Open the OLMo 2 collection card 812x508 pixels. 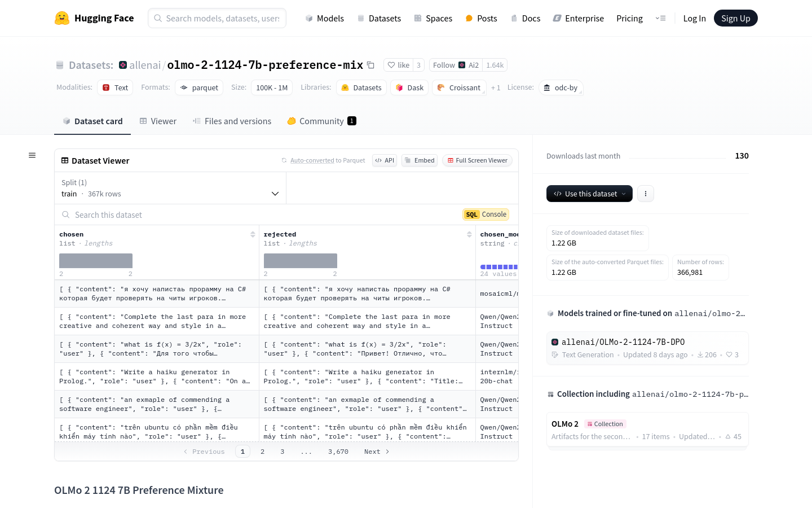647,430
